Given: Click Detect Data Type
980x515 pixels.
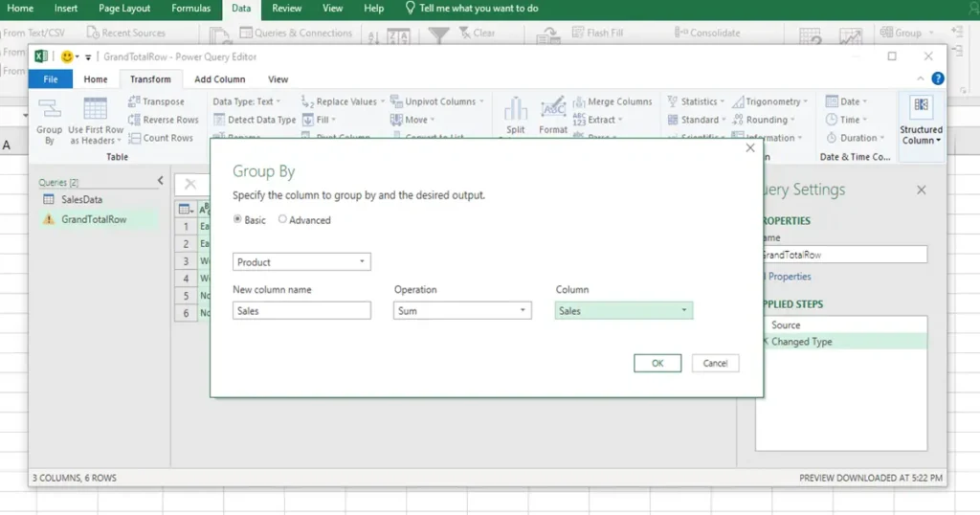Looking at the screenshot, I should 255,120.
